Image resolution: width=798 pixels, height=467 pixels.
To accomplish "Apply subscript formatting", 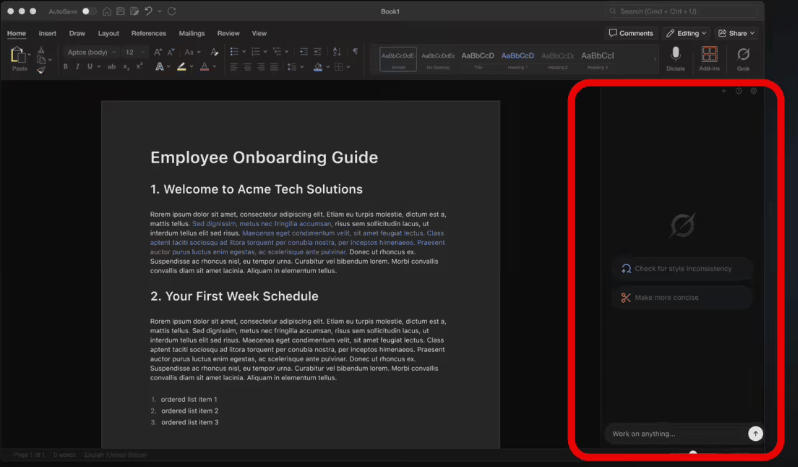I will tap(126, 67).
